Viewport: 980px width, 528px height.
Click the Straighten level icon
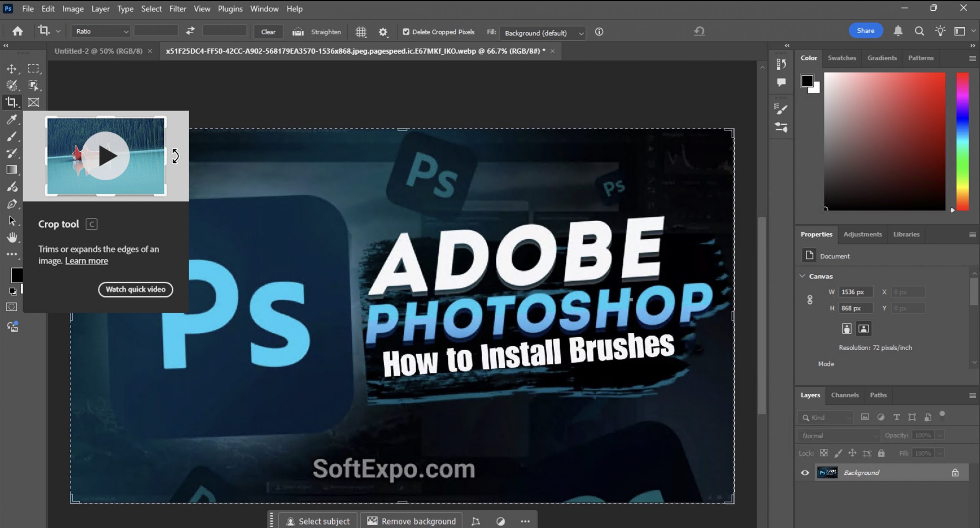tap(298, 32)
